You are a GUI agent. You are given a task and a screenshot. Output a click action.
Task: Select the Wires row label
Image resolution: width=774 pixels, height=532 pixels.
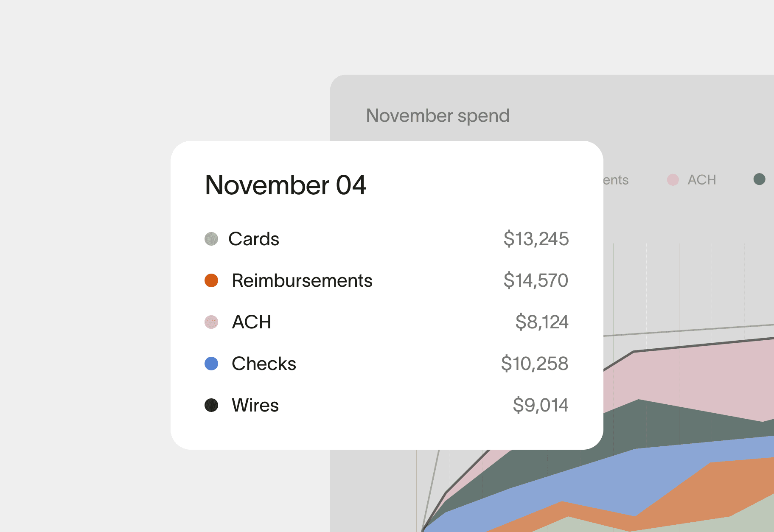coord(255,405)
